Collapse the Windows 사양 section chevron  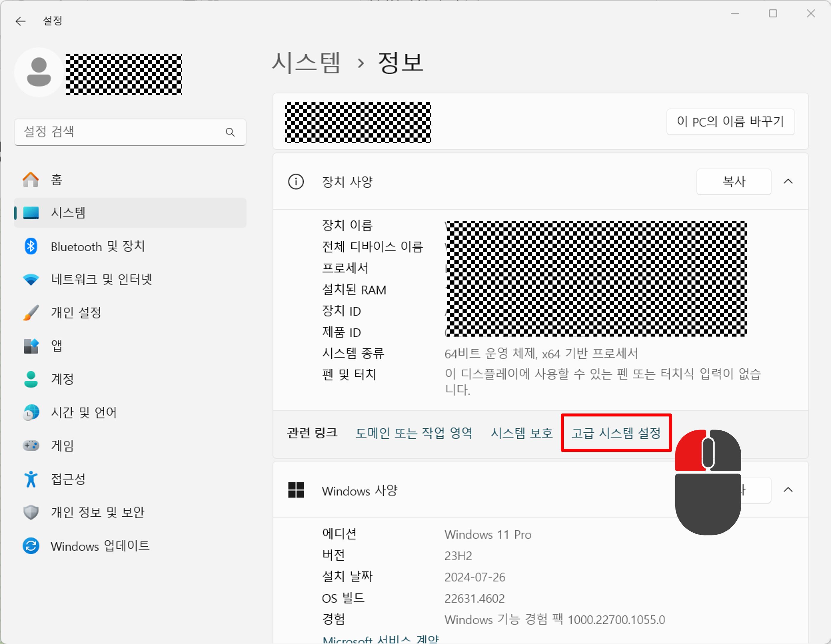788,490
